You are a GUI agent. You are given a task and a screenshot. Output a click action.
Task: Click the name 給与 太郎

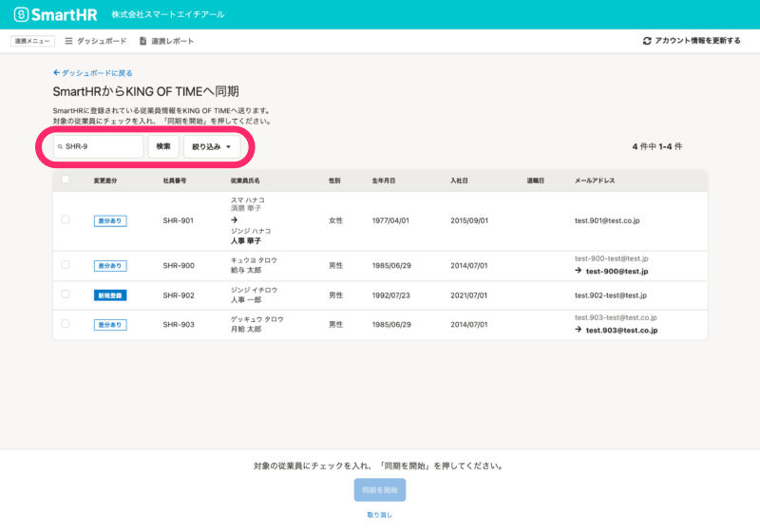point(246,271)
